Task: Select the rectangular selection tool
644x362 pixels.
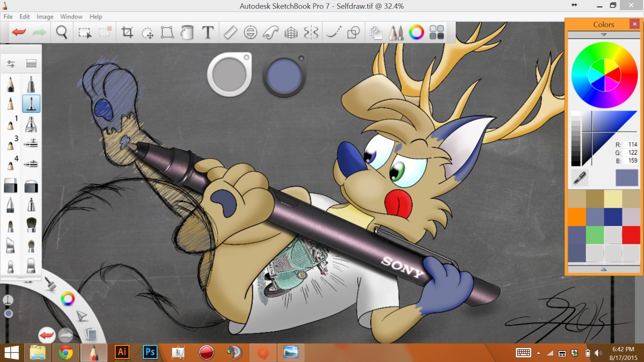Action: point(85,33)
